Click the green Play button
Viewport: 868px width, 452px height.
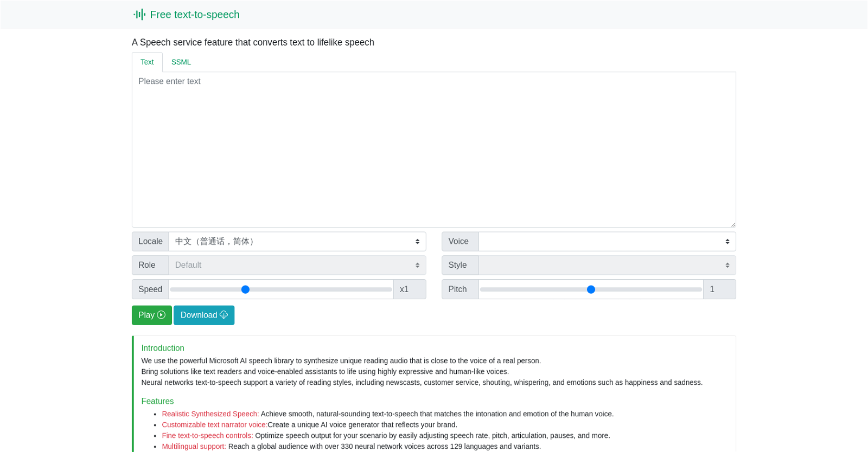[152, 315]
